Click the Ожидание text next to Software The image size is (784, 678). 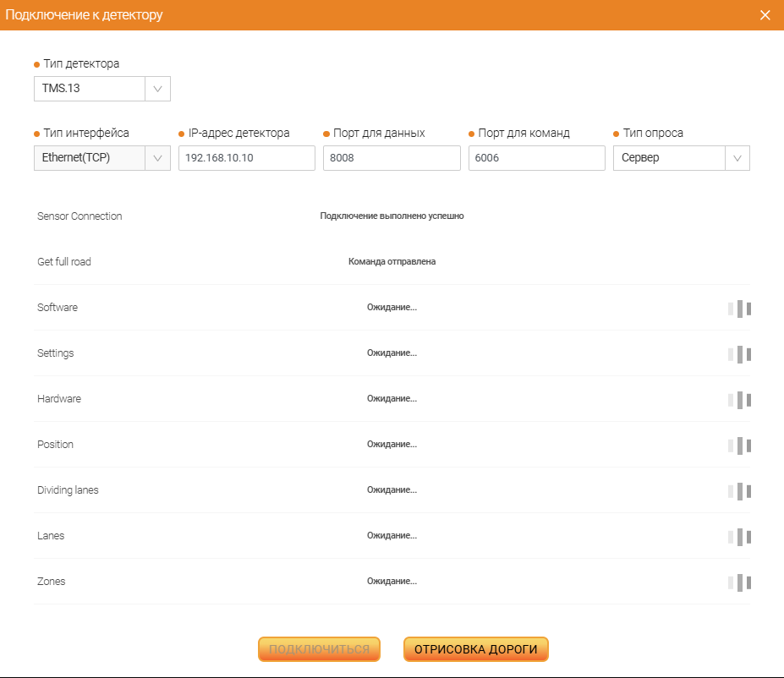point(392,307)
